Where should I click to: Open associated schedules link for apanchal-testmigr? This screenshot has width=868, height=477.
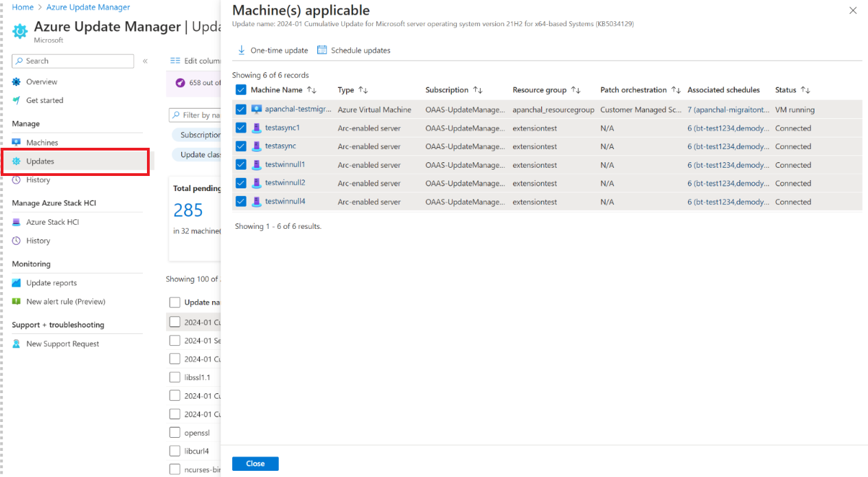pyautogui.click(x=728, y=109)
